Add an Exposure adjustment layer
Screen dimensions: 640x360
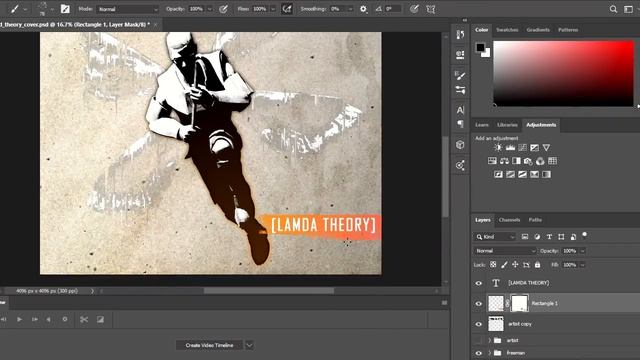coord(534,148)
